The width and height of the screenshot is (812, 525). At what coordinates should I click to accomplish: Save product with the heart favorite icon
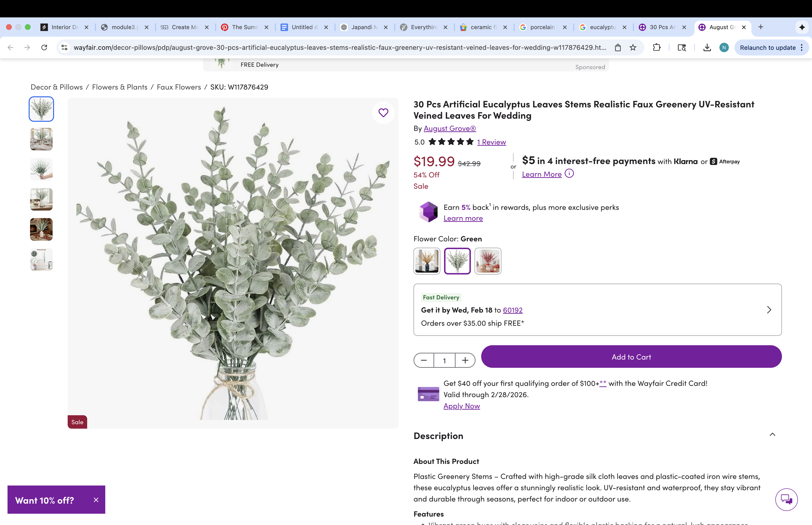383,113
